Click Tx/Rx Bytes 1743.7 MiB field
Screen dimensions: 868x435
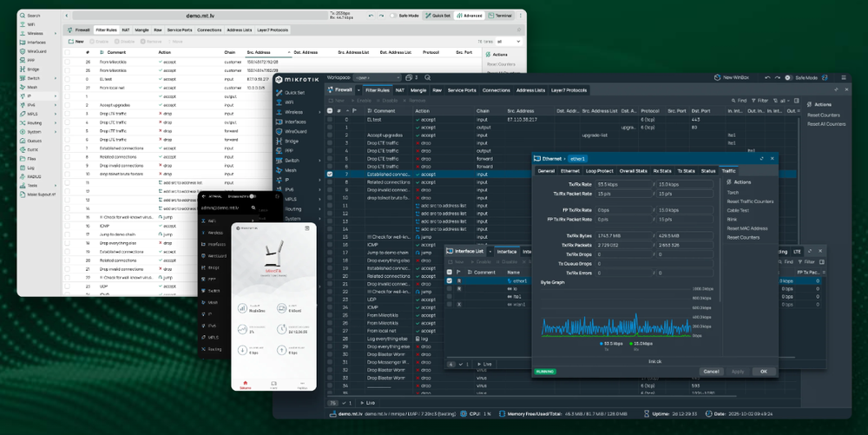pos(623,236)
